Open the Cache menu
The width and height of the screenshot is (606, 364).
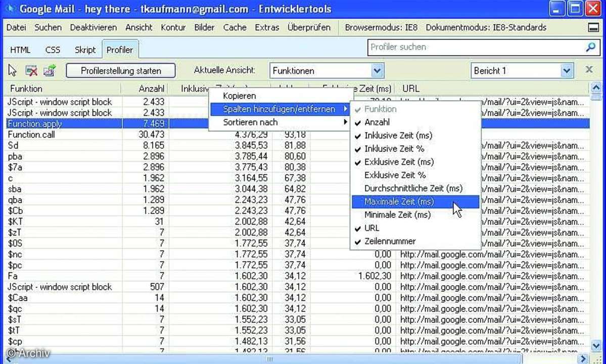(x=235, y=27)
